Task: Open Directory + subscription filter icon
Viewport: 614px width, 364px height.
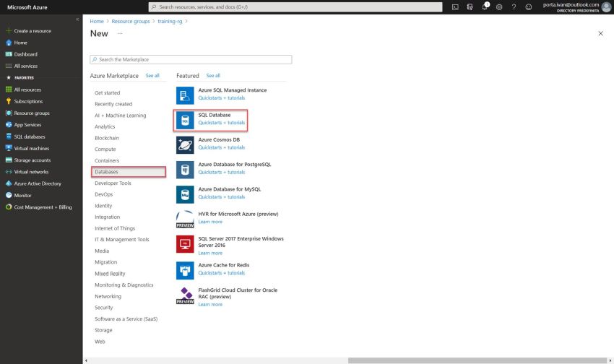Action: click(x=470, y=7)
